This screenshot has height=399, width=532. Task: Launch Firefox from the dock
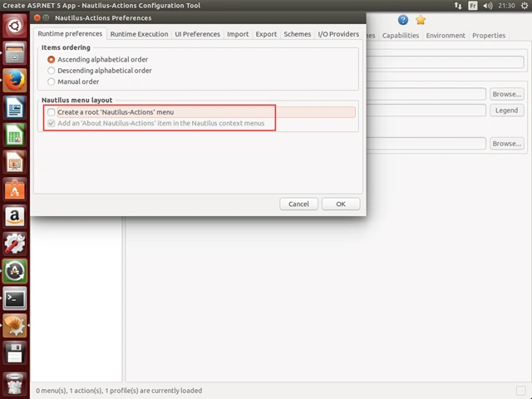click(x=15, y=81)
